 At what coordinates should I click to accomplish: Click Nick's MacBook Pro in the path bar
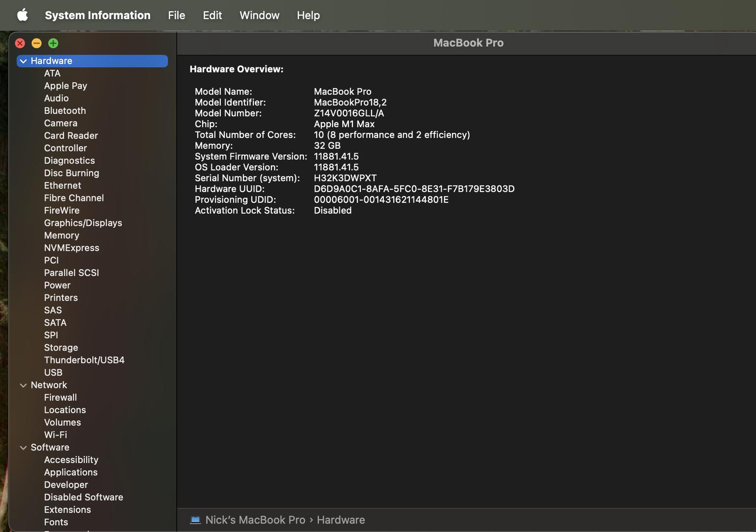255,520
